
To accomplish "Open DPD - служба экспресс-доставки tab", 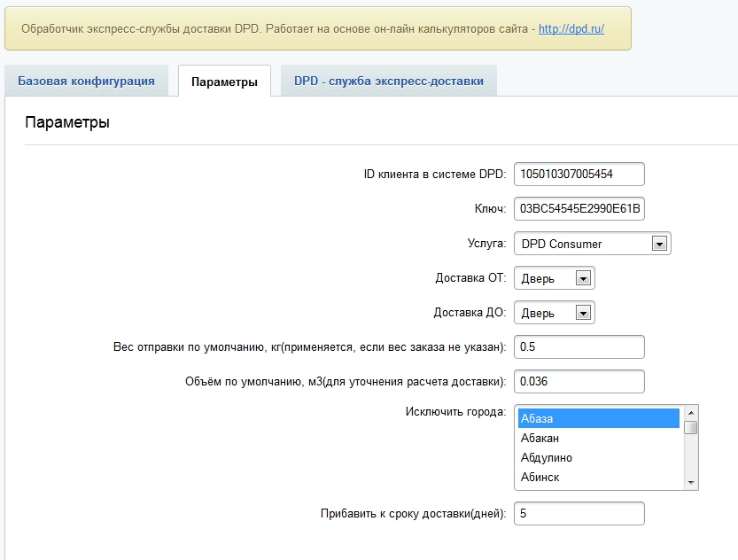I will click(388, 81).
